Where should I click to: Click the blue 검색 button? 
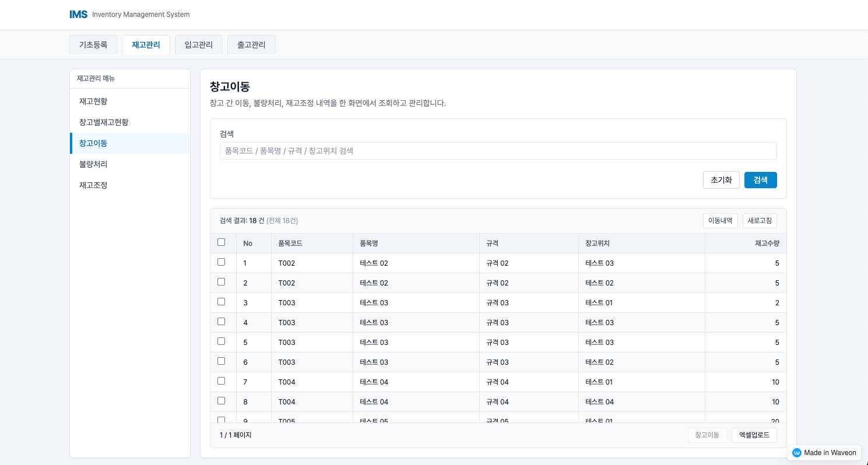pos(760,180)
